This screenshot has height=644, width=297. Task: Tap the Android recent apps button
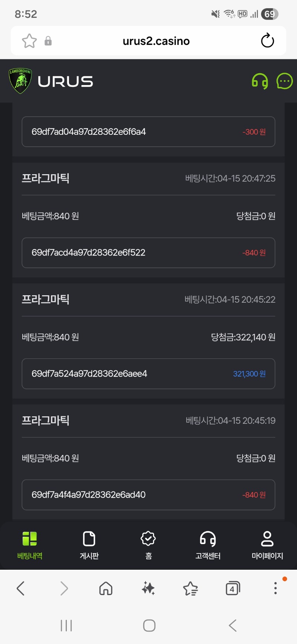(x=66, y=625)
